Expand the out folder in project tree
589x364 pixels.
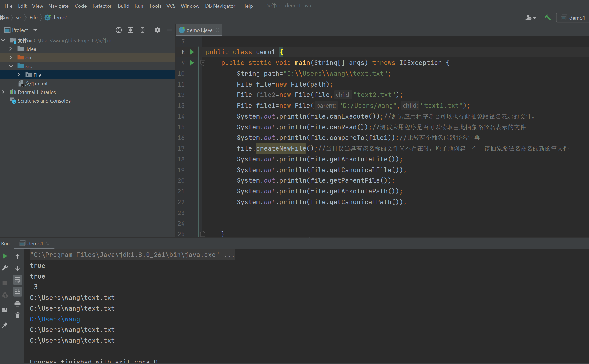point(11,57)
